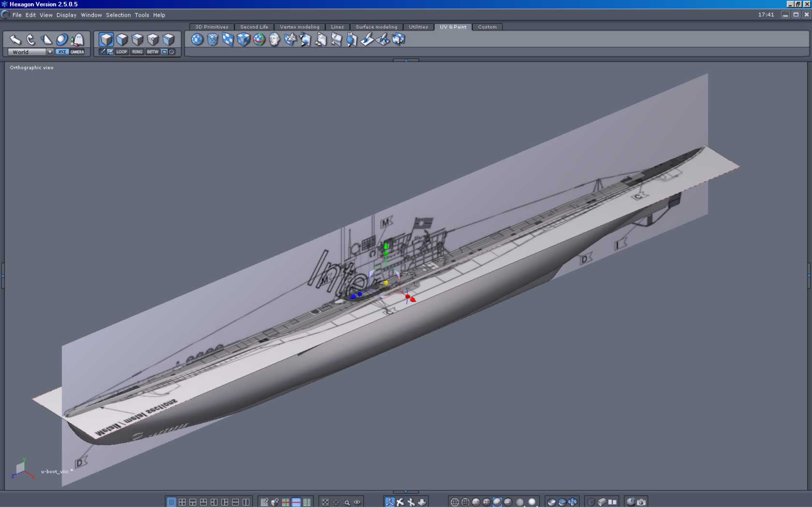This screenshot has width=812, height=508.
Task: Expand the bottom panel handle
Action: coord(406,492)
